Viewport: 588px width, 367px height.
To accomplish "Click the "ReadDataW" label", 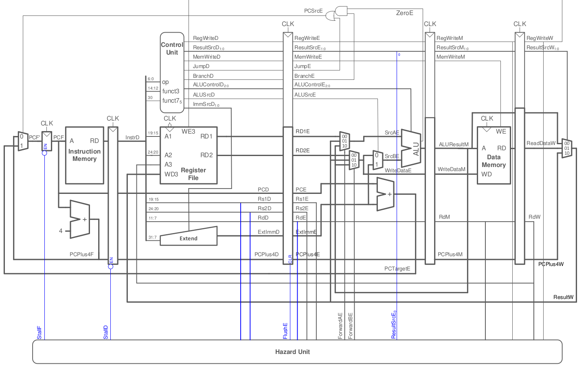I will [x=541, y=143].
